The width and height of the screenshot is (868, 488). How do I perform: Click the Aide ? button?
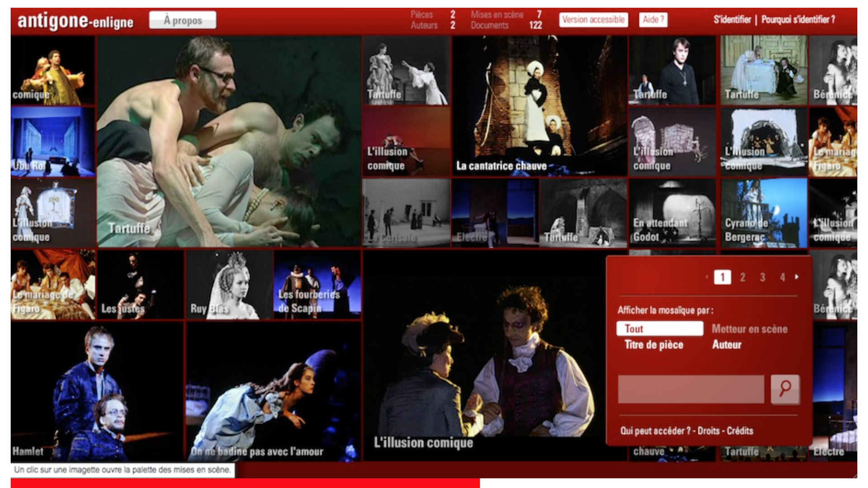click(653, 20)
